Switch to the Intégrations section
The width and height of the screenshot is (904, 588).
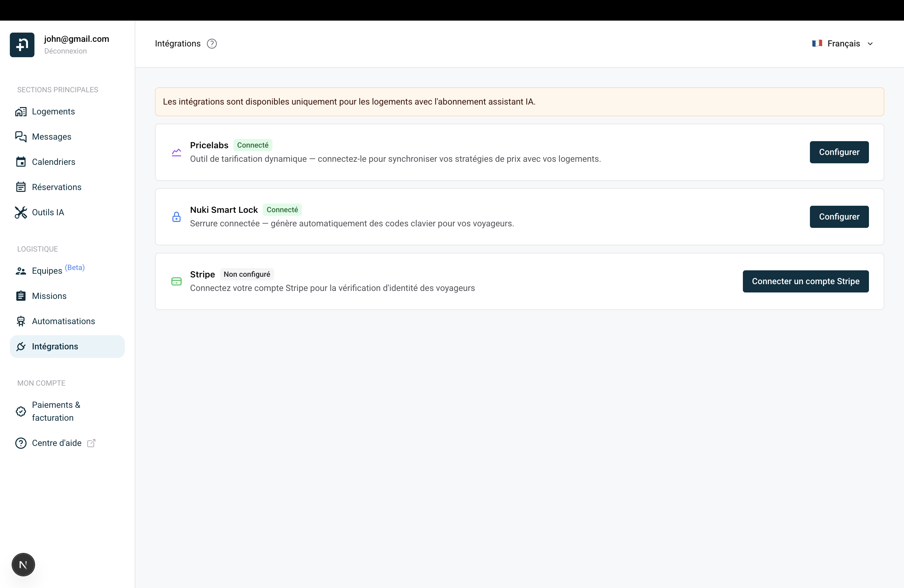click(55, 346)
